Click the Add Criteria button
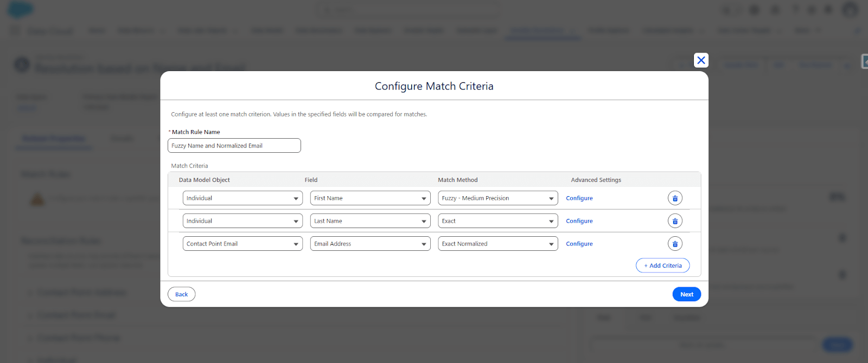Image resolution: width=868 pixels, height=363 pixels. pyautogui.click(x=662, y=265)
